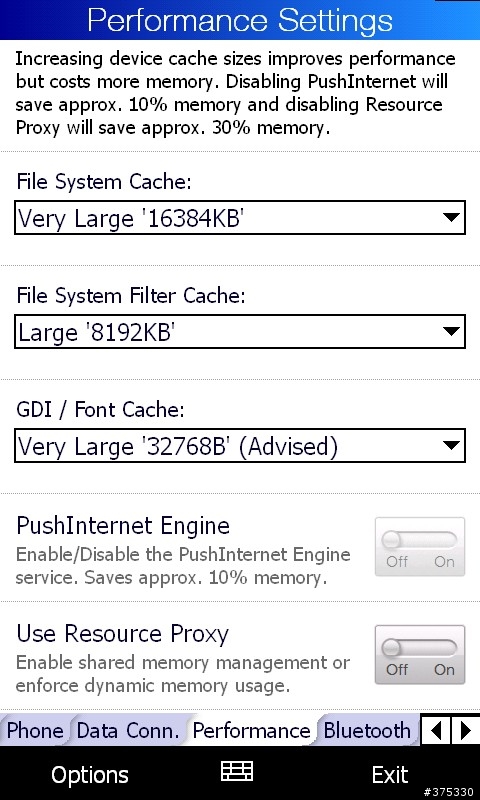Click File System Cache dropdown arrow
The width and height of the screenshot is (480, 800).
coord(451,218)
